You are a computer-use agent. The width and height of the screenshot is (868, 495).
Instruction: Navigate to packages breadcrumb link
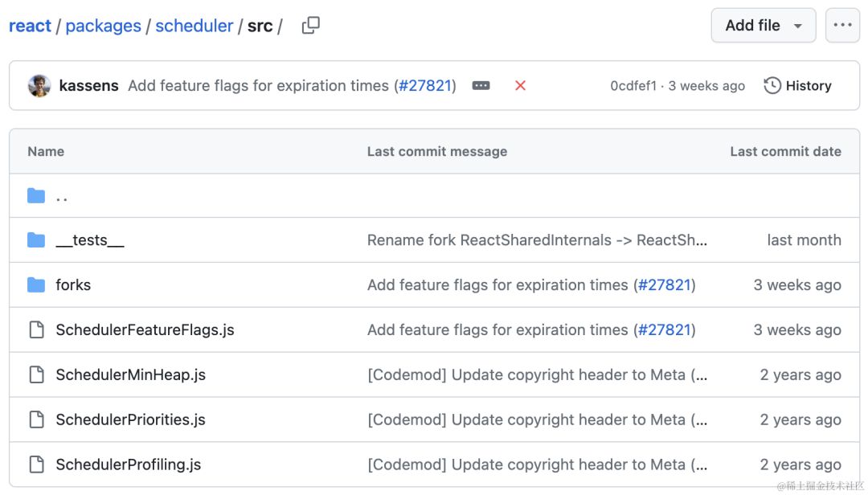[x=103, y=26]
